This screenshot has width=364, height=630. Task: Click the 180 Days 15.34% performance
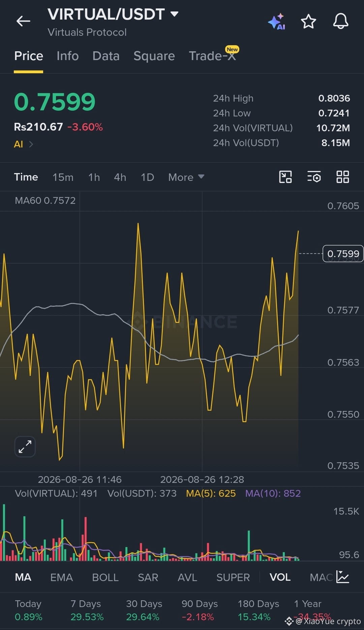coord(258,610)
